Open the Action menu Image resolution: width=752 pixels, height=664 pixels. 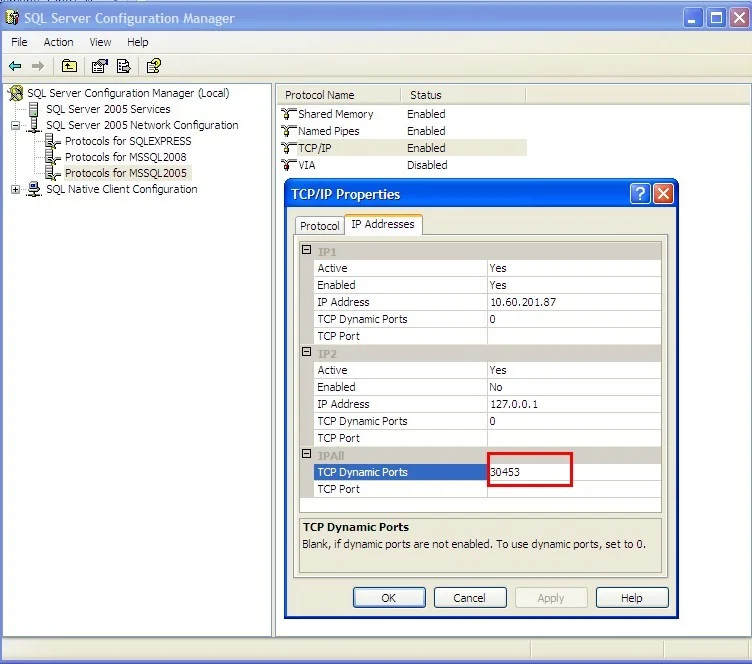pos(58,42)
